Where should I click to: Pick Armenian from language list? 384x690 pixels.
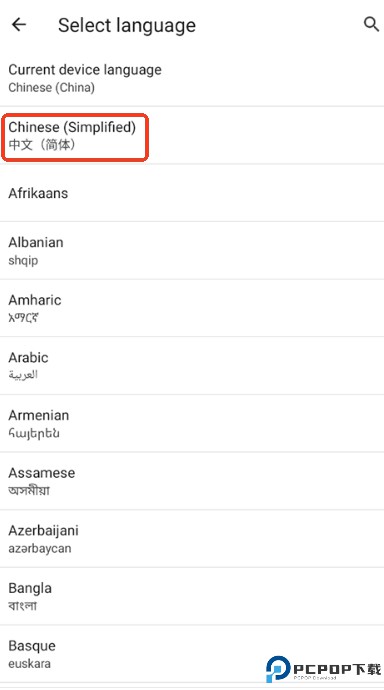pyautogui.click(x=192, y=424)
